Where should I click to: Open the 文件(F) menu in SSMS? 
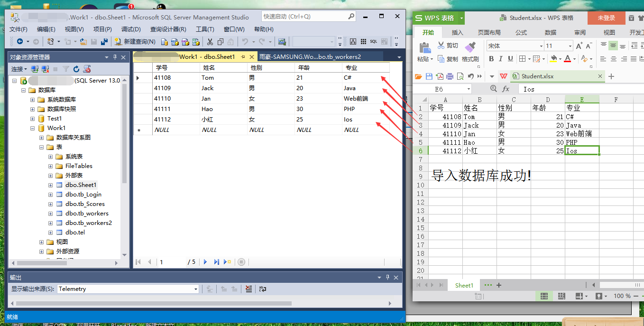pyautogui.click(x=18, y=29)
